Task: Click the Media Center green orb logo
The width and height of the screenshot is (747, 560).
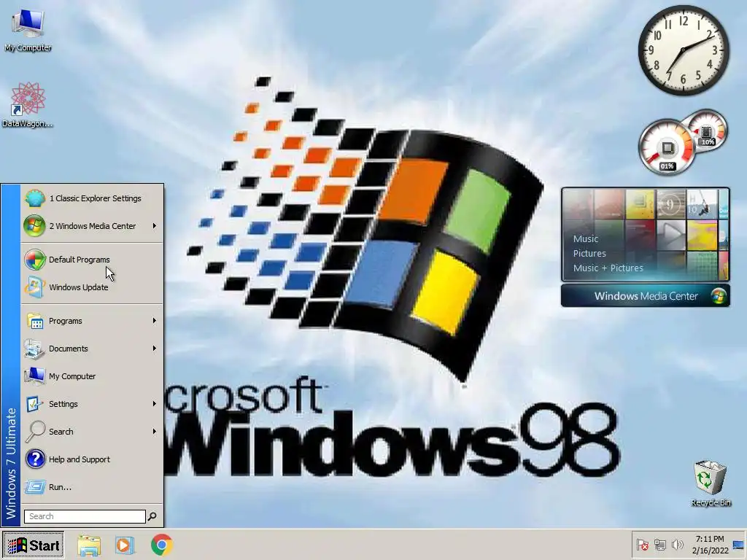Action: (x=719, y=296)
